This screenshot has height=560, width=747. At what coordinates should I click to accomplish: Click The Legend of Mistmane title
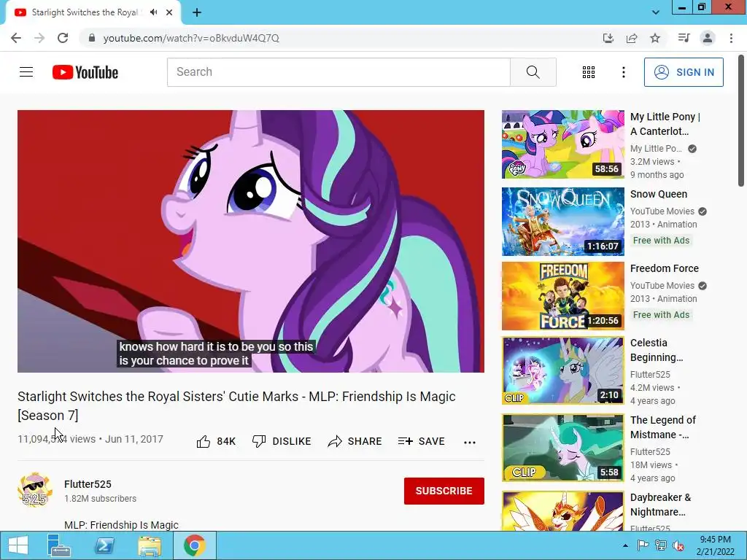click(x=662, y=427)
